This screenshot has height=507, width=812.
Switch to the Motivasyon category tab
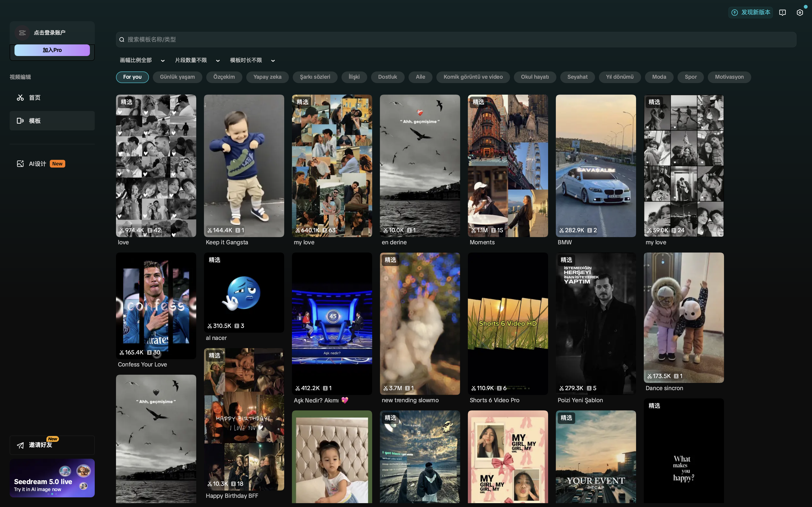click(x=729, y=77)
